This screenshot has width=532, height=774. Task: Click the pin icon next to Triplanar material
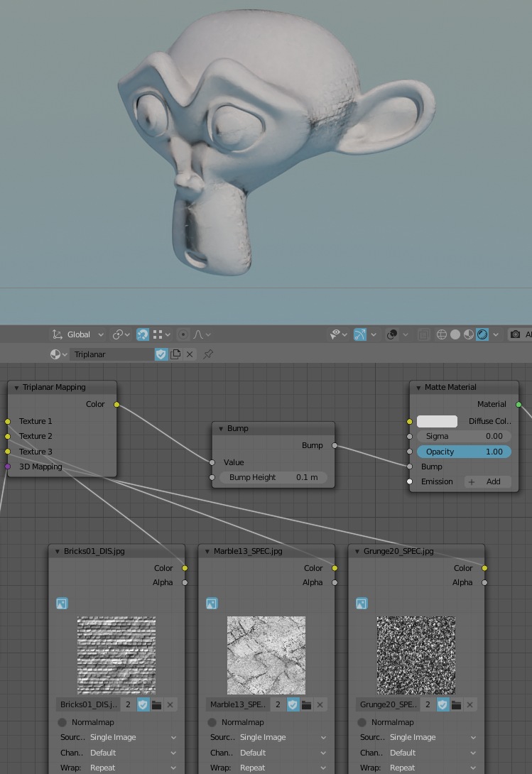[x=208, y=354]
